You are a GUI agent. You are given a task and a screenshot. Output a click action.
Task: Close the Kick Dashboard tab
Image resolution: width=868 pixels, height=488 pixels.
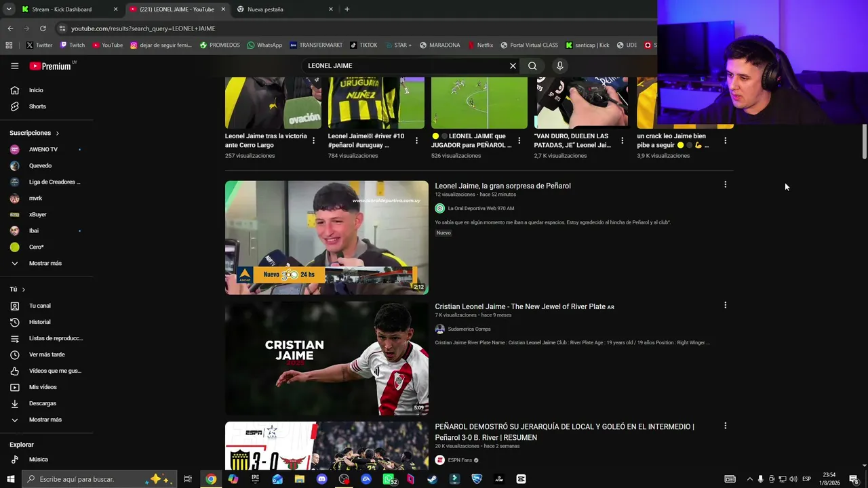[115, 9]
